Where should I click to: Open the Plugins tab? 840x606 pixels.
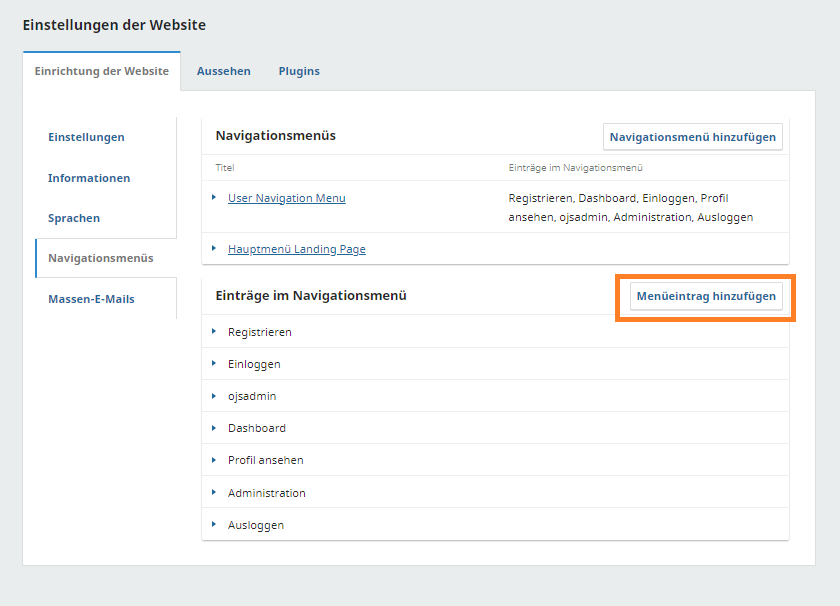pyautogui.click(x=299, y=71)
